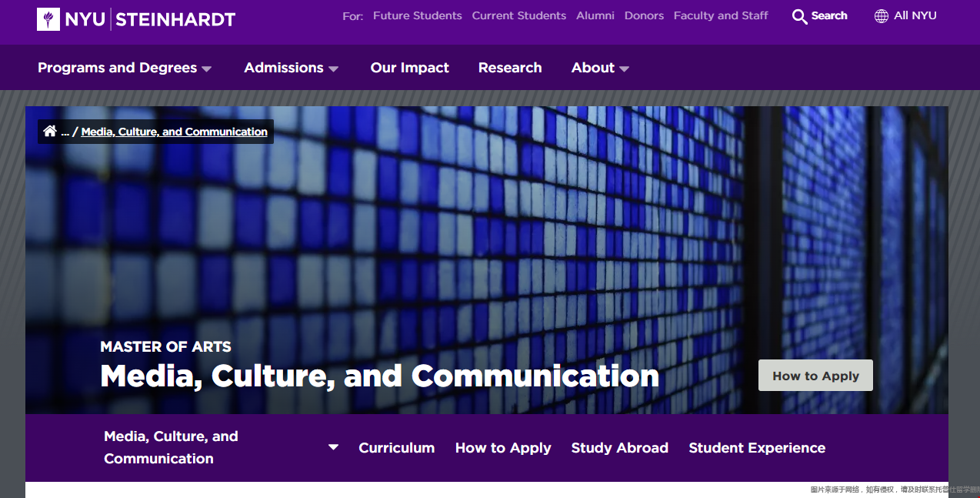Viewport: 980px width, 498px height.
Task: Open the Admissions menu
Action: click(x=284, y=68)
